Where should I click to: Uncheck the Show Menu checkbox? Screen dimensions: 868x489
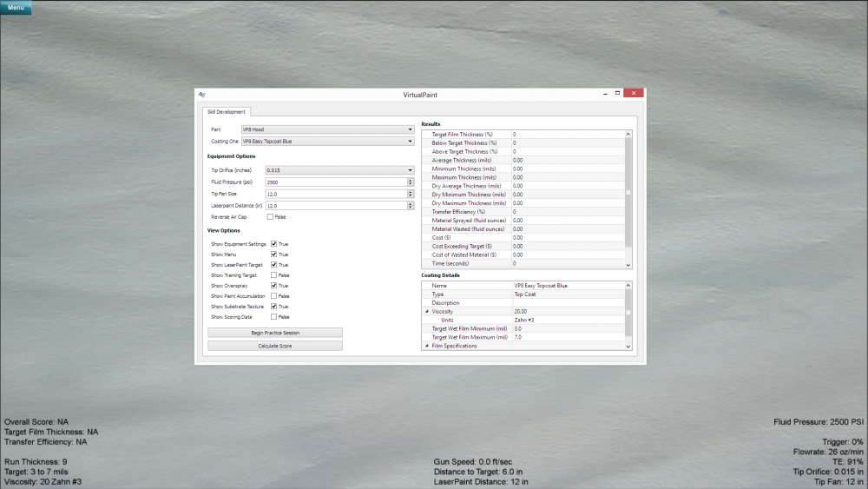[273, 254]
